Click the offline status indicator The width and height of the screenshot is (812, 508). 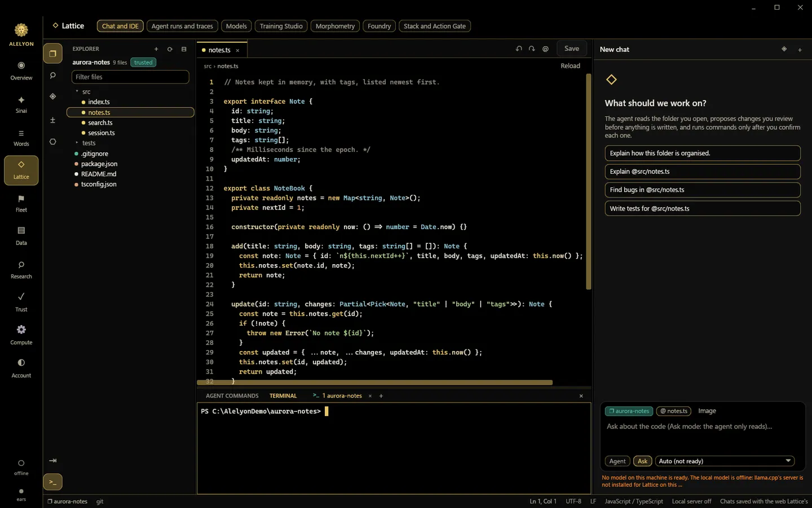(21, 467)
